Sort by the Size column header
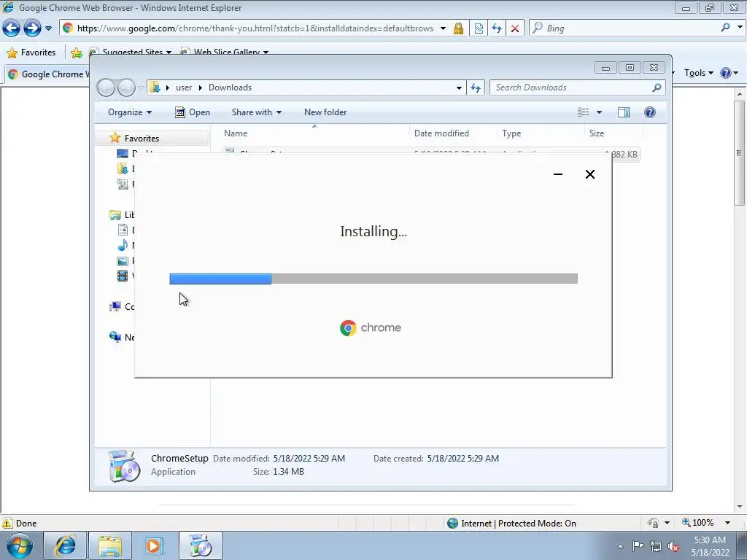 click(614, 133)
